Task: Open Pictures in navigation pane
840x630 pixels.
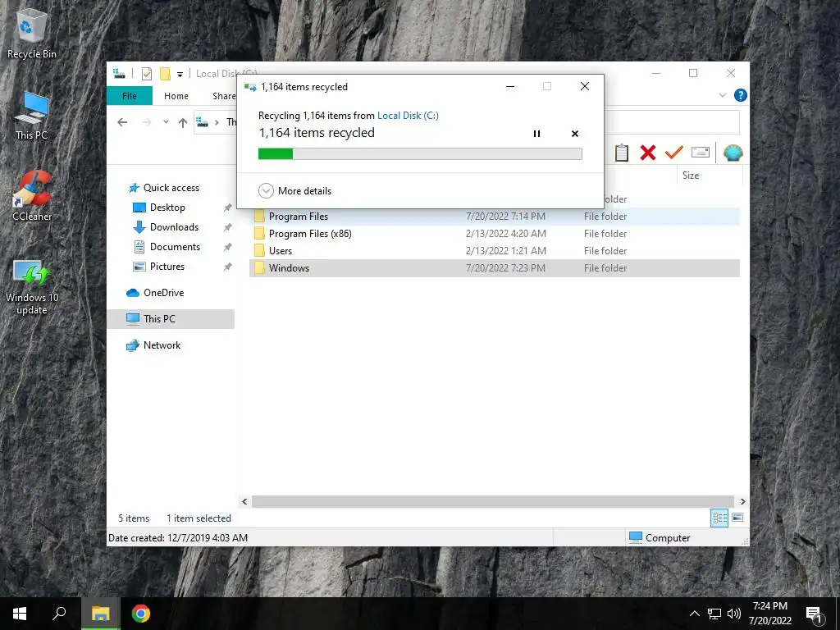Action: tap(167, 267)
